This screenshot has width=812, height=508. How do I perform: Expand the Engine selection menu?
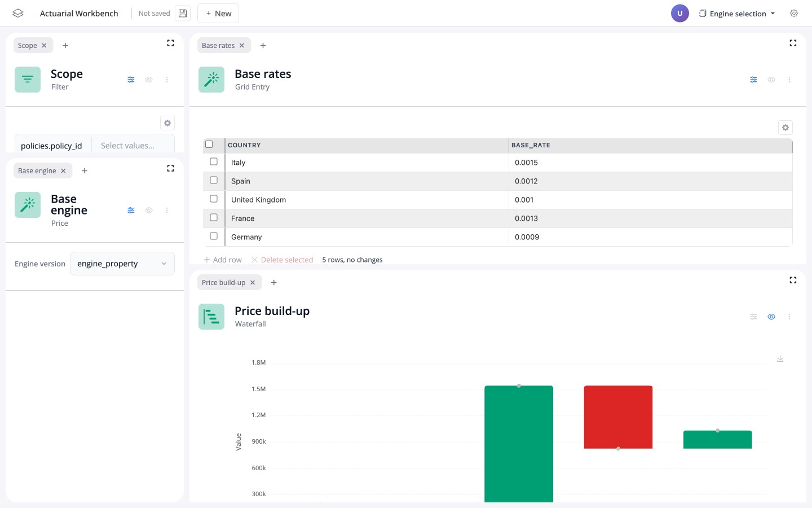pos(738,14)
